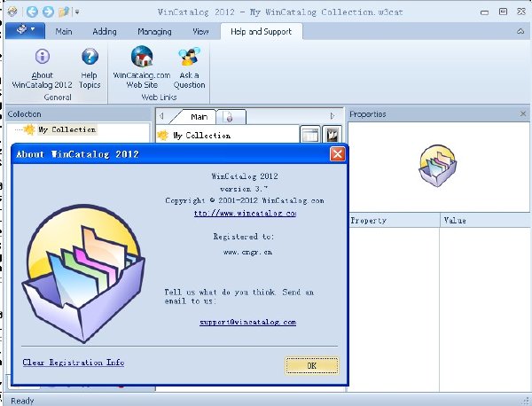Viewport: 532px width, 406px height.
Task: Open Help Topics from the ribbon
Action: click(90, 68)
